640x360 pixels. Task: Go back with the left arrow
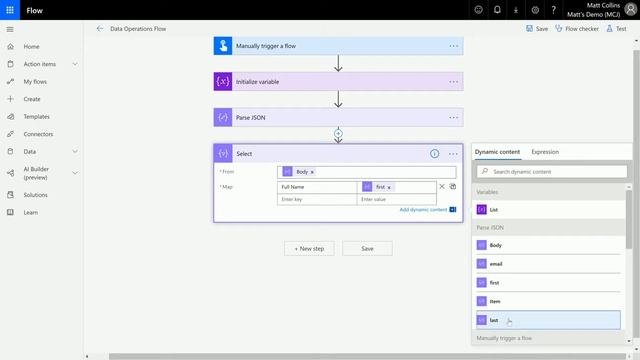100,29
